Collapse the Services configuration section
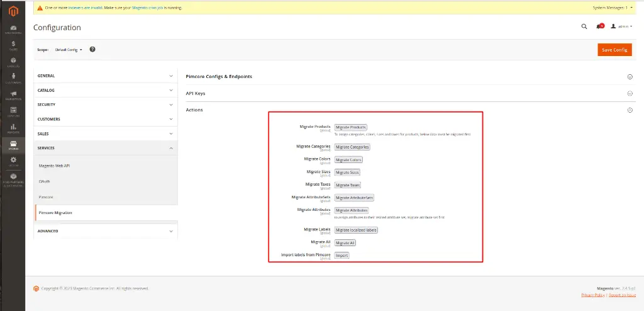Screen dimensions: 644x311 (105, 148)
